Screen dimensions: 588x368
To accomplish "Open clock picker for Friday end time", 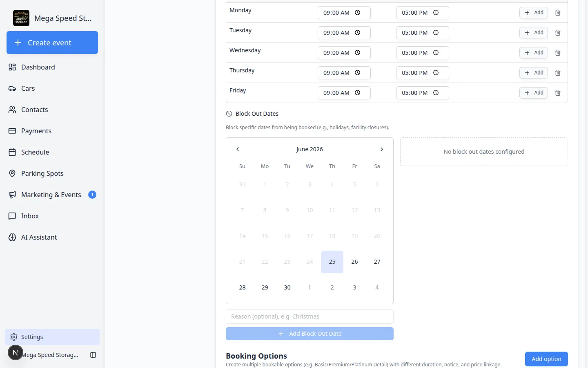I will 436,93.
